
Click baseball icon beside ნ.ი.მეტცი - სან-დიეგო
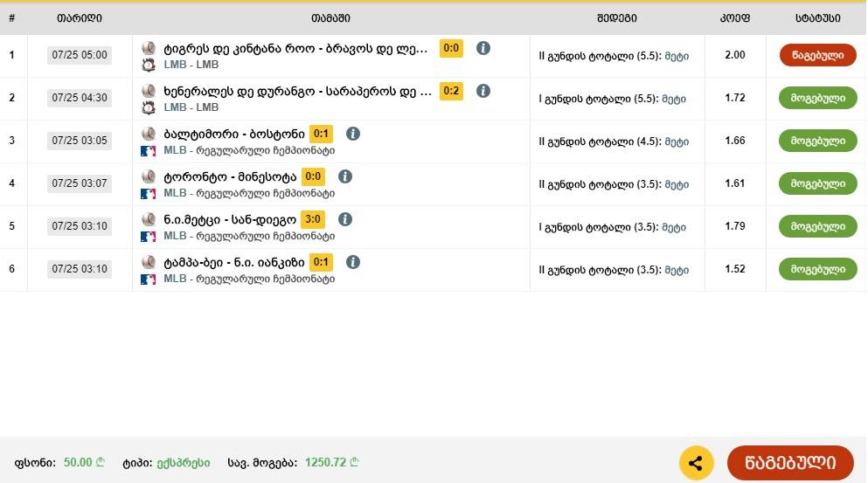pyautogui.click(x=149, y=219)
